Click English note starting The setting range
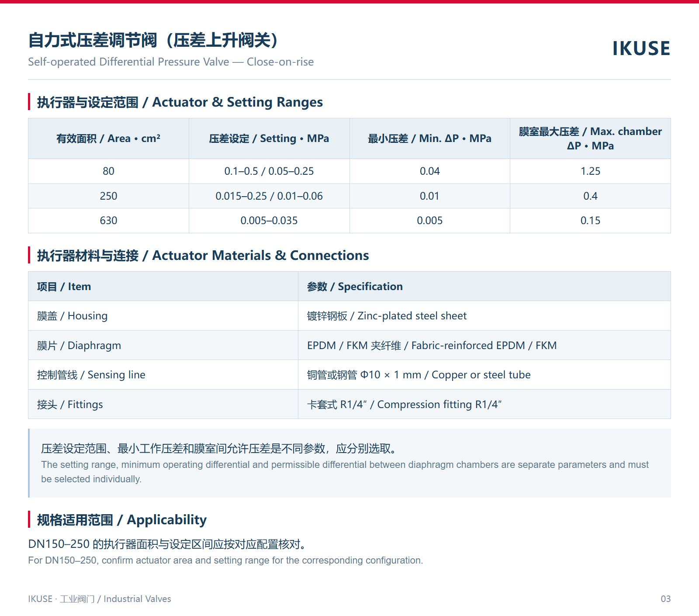Screen dimensions: 699x616 point(345,472)
